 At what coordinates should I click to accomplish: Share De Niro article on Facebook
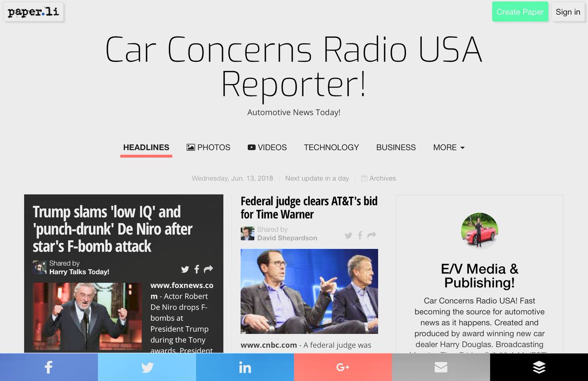[x=196, y=269]
